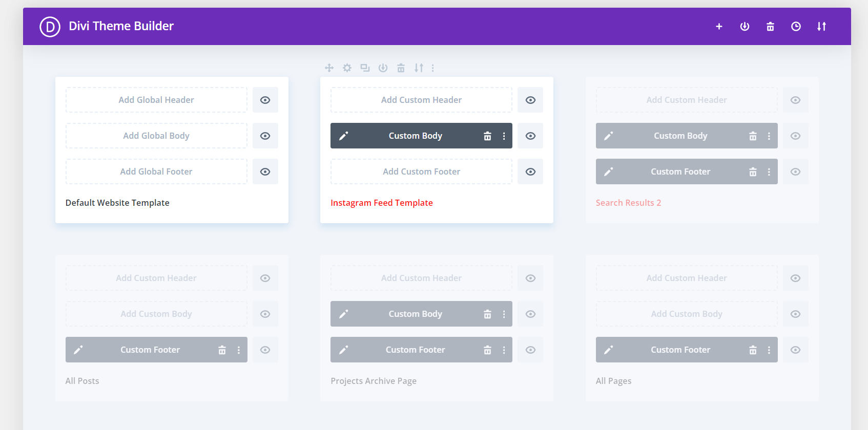Image resolution: width=868 pixels, height=430 pixels.
Task: Open Instagram Feed Custom Body options menu
Action: pyautogui.click(x=504, y=136)
